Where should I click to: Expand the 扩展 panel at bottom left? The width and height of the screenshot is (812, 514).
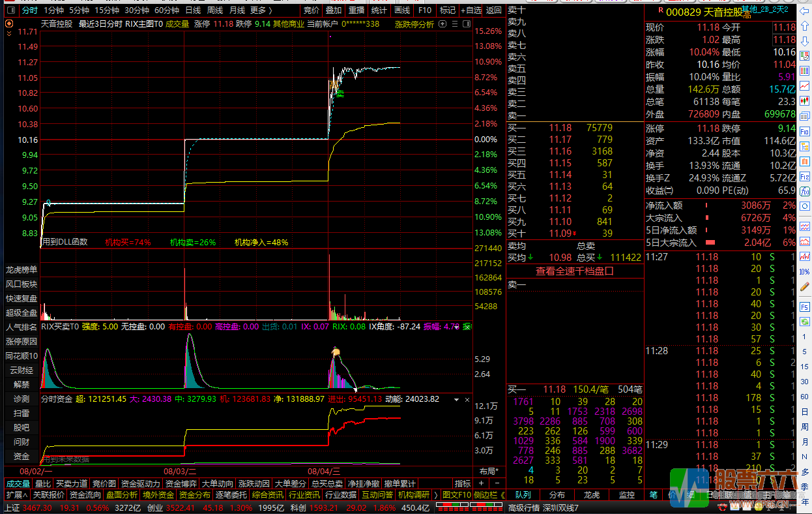coord(16,495)
